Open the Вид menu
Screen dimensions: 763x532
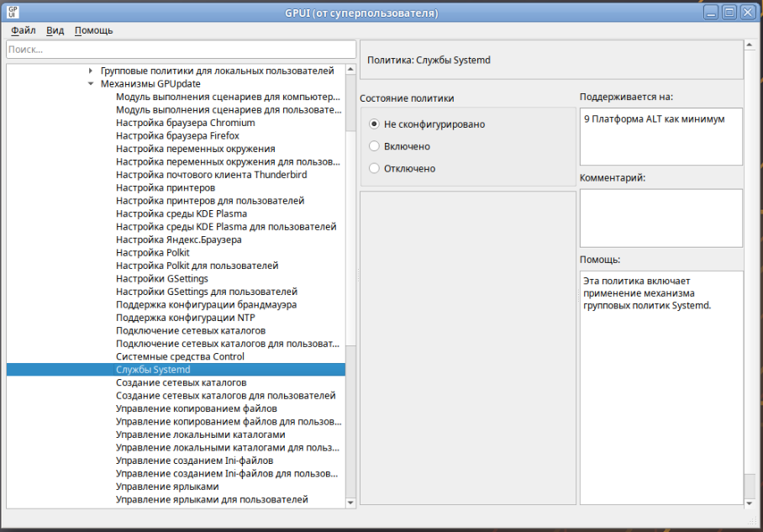tap(55, 30)
